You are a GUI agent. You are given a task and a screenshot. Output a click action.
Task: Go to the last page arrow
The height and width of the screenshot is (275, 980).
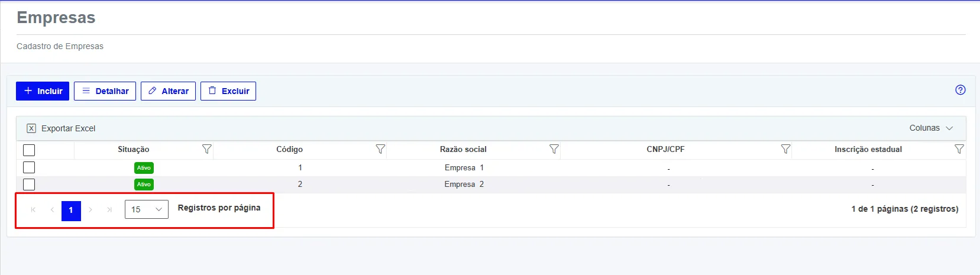click(x=109, y=210)
